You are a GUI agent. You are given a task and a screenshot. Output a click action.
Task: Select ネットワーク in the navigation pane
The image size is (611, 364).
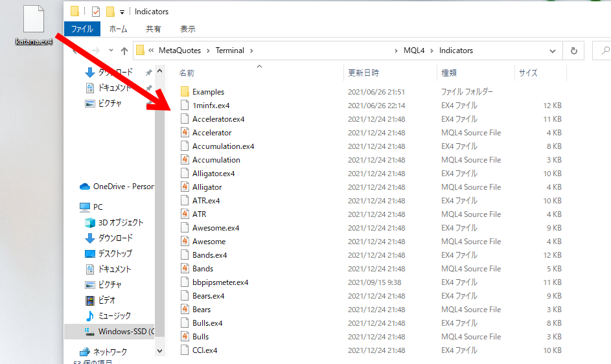pyautogui.click(x=109, y=352)
